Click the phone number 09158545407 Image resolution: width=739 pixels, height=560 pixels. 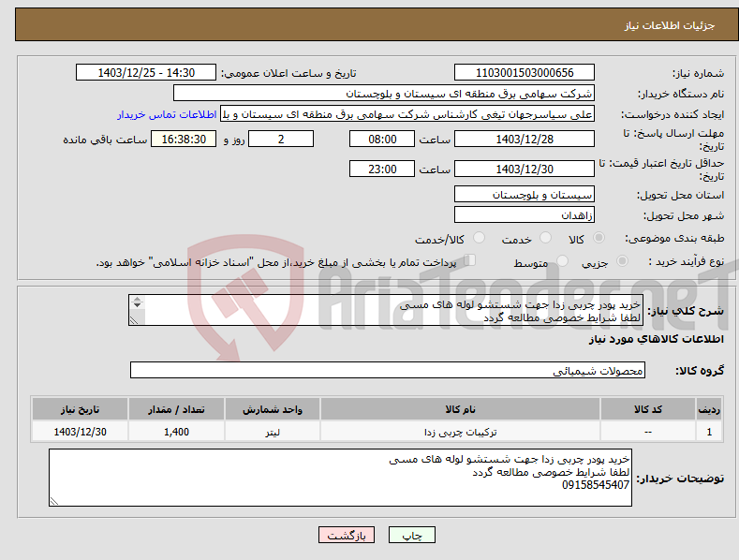click(x=596, y=485)
